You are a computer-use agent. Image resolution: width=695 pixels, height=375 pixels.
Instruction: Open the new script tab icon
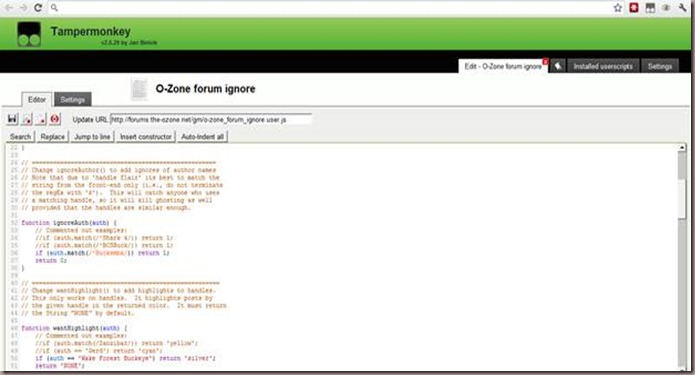pos(558,66)
